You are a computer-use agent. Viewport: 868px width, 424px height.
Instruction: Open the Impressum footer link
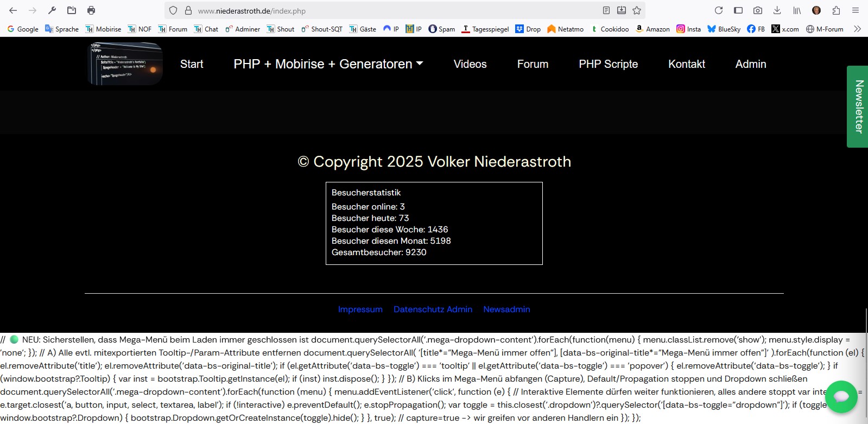(360, 309)
